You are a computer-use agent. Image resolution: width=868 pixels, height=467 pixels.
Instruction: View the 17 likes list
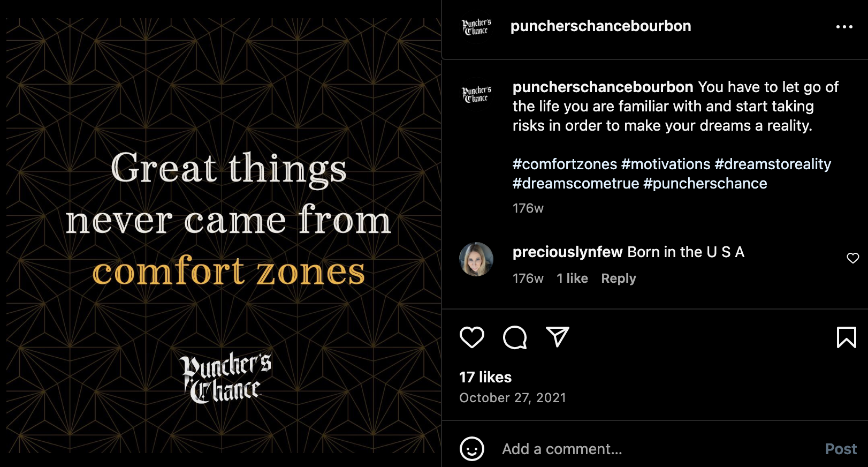pos(485,377)
